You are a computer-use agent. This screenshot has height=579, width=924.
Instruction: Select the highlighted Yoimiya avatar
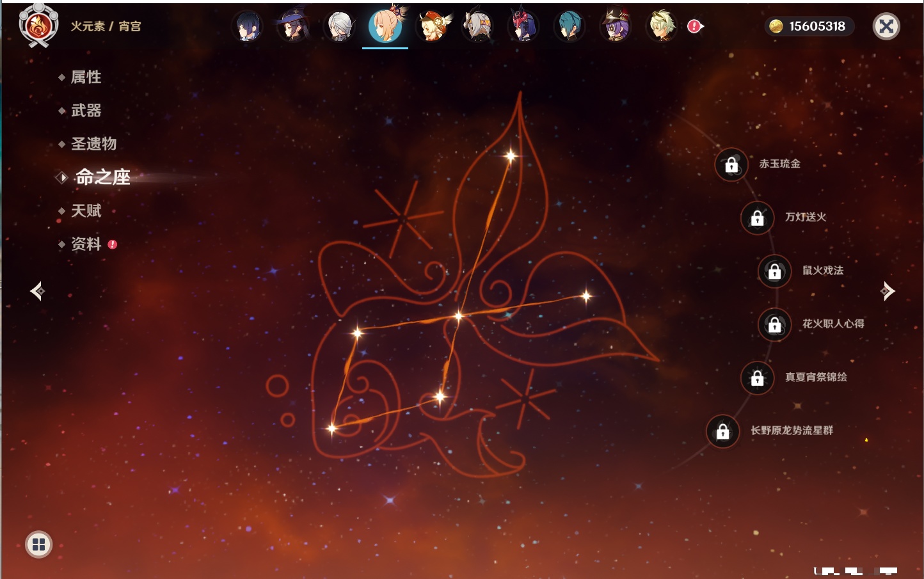click(386, 26)
